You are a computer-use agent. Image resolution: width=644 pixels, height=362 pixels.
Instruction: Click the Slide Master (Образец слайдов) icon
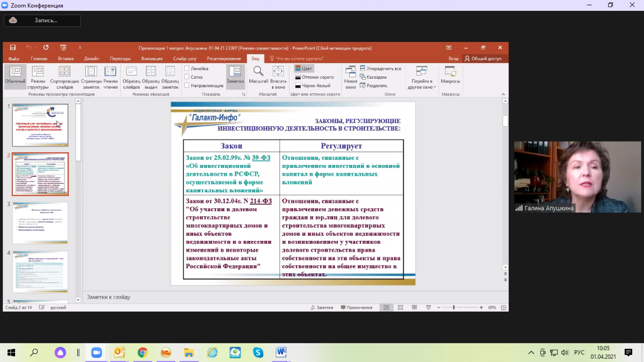pyautogui.click(x=131, y=72)
